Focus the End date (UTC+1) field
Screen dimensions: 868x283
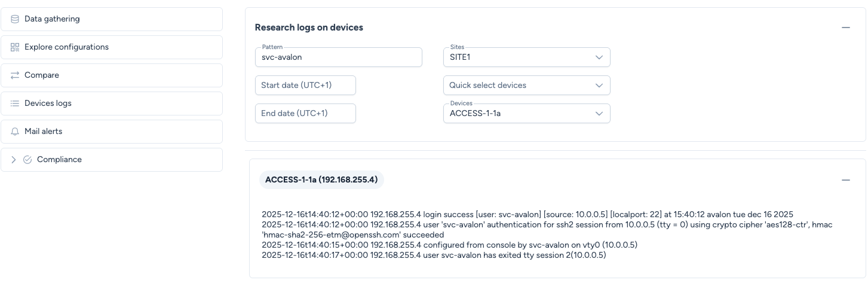pos(305,114)
